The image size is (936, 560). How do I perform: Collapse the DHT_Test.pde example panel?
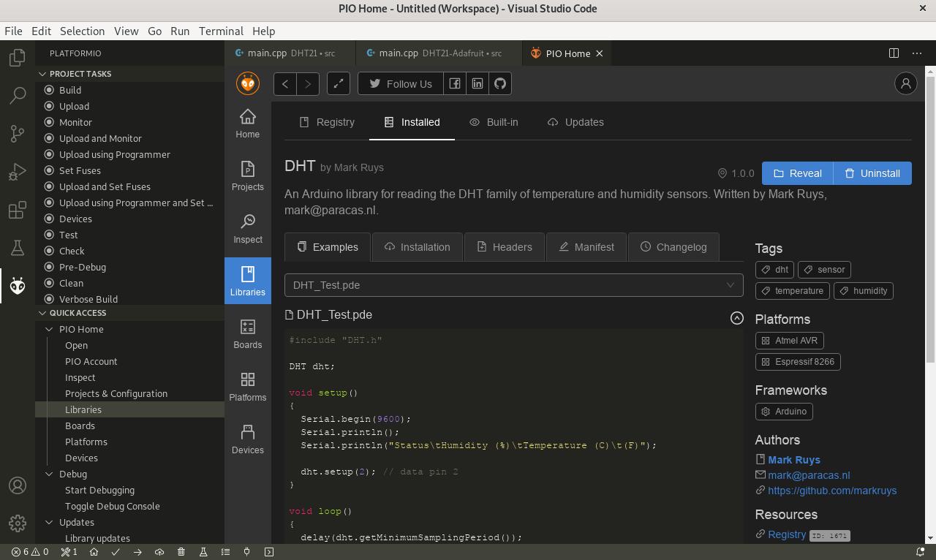coord(736,318)
